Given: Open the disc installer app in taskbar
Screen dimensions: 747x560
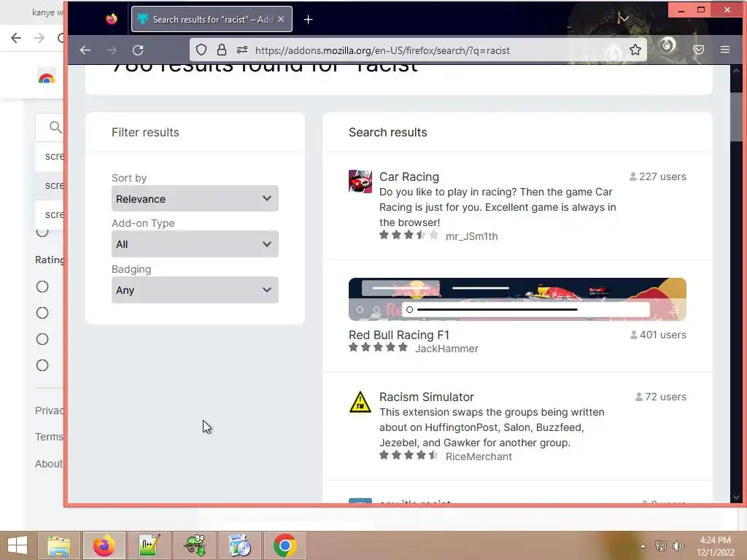Looking at the screenshot, I should (239, 545).
